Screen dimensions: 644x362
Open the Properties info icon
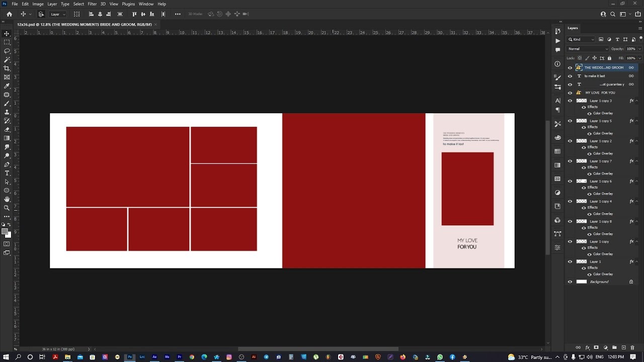[x=557, y=64]
